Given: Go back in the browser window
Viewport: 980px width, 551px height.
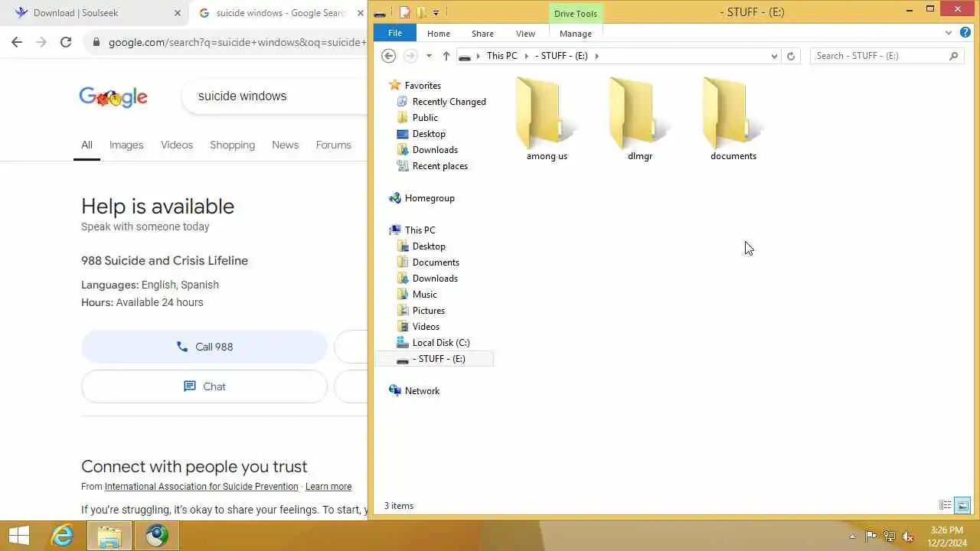Looking at the screenshot, I should (17, 42).
